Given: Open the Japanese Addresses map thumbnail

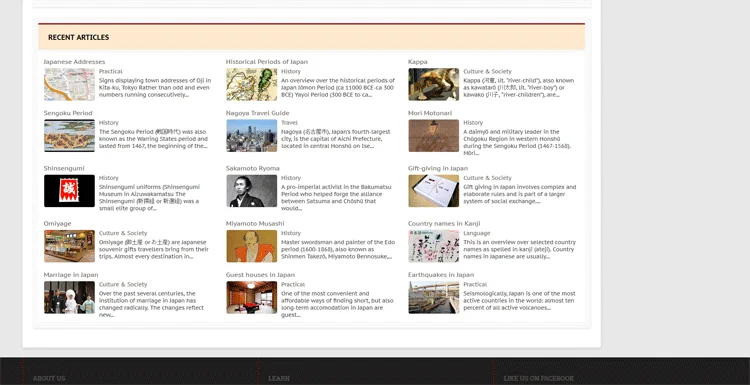Looking at the screenshot, I should pyautogui.click(x=69, y=84).
